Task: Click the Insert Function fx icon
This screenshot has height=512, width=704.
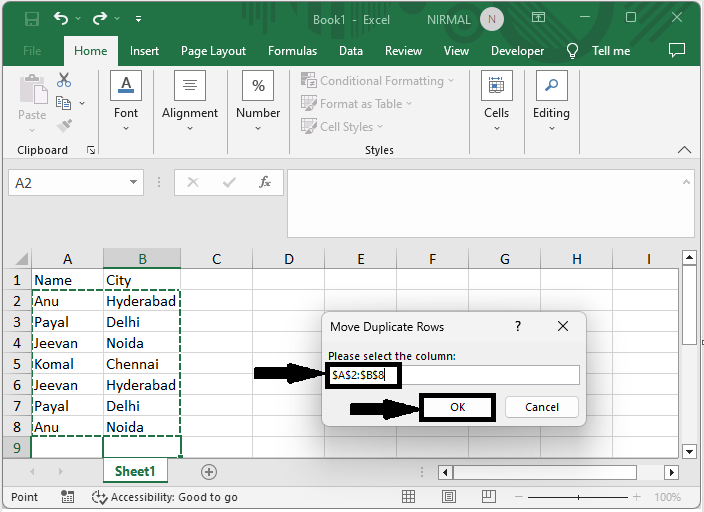Action: pyautogui.click(x=265, y=183)
